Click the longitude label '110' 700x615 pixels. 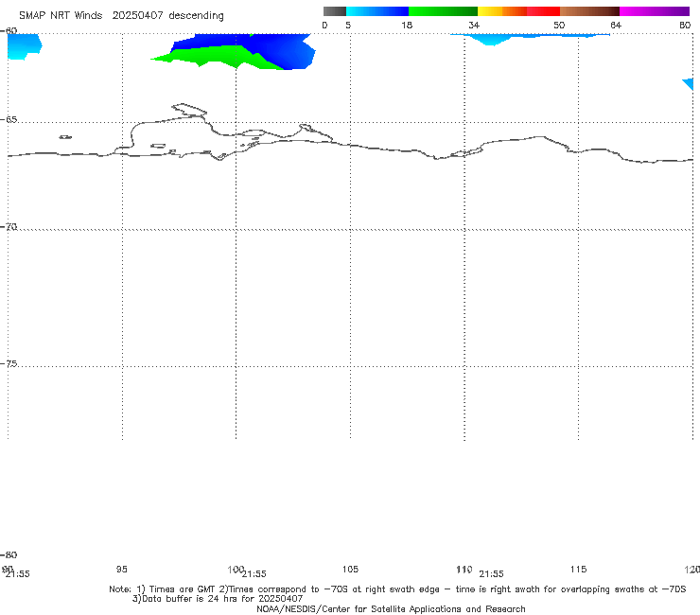click(x=464, y=569)
